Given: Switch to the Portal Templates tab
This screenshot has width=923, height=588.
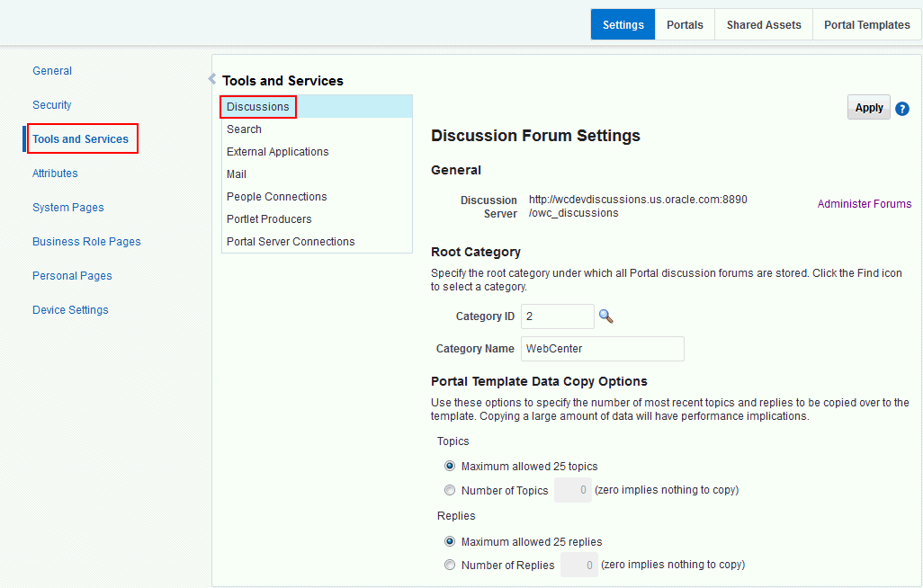Looking at the screenshot, I should (x=865, y=24).
